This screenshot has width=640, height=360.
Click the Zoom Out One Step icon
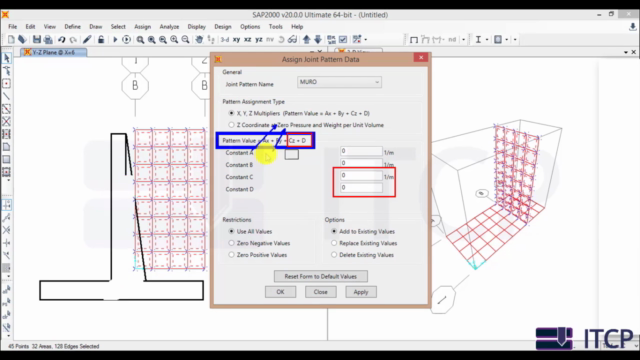pyautogui.click(x=185, y=39)
